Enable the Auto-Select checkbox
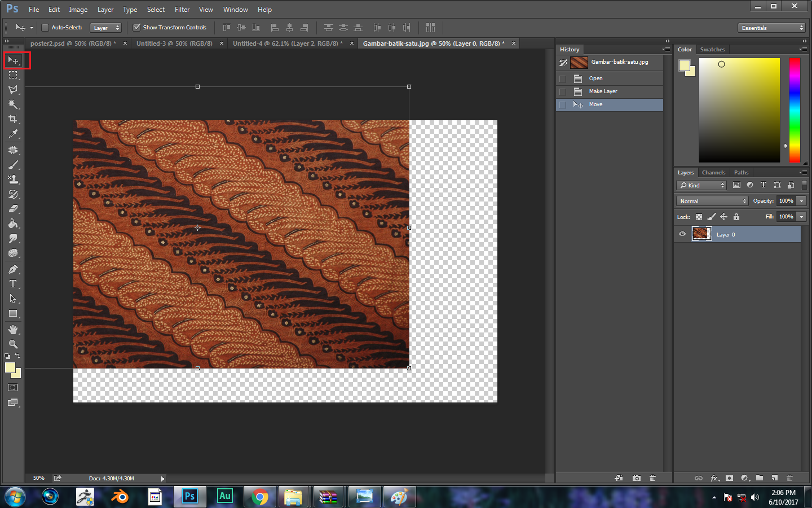 click(45, 28)
